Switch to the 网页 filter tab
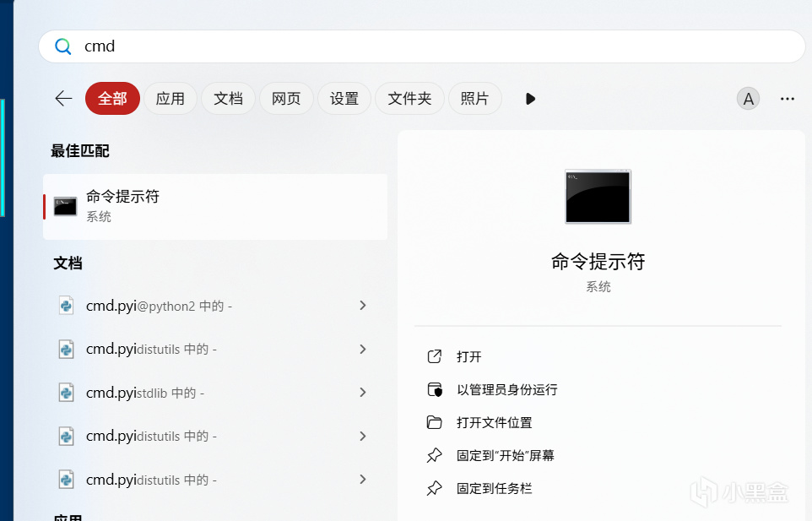Screen dimensions: 812x521 [x=286, y=99]
